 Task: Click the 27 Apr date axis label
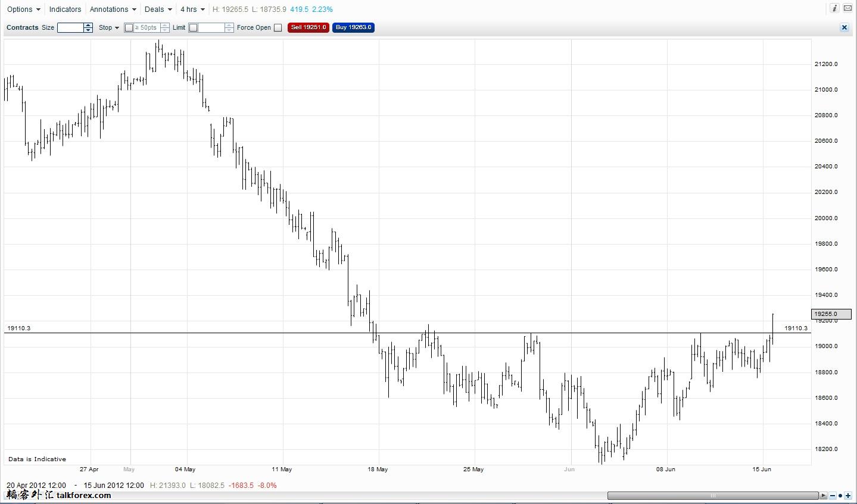89,469
